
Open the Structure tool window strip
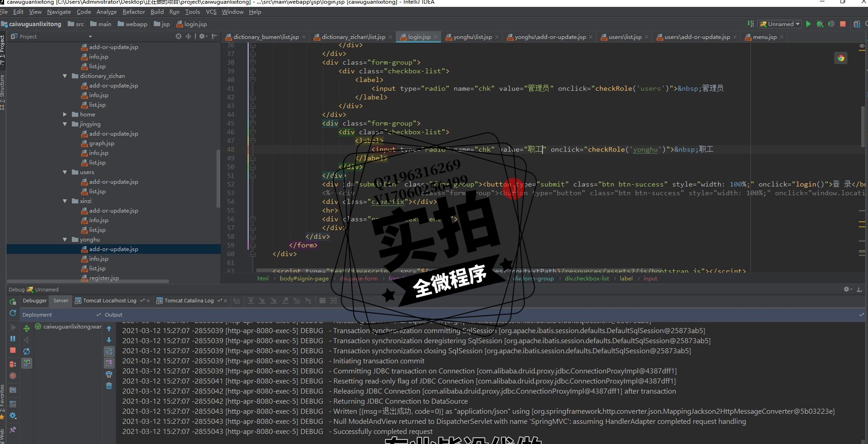point(2,92)
